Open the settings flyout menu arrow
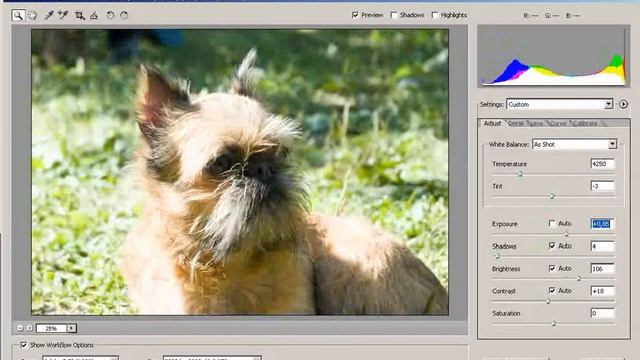Image resolution: width=640 pixels, height=360 pixels. tap(623, 104)
